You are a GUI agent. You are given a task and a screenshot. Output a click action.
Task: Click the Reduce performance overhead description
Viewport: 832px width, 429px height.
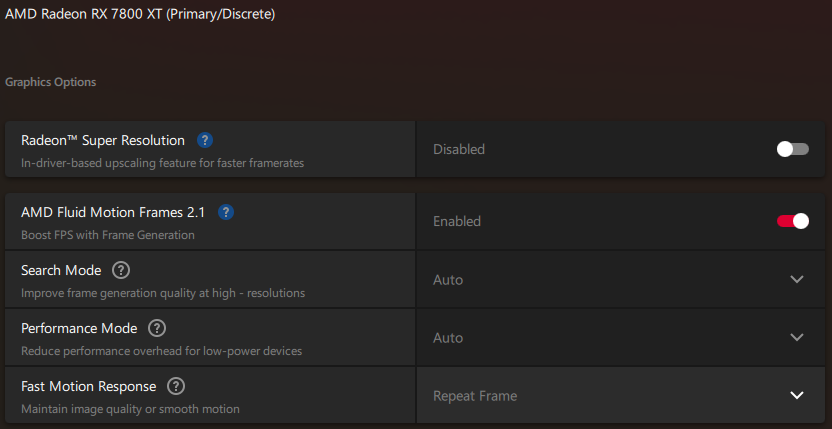click(161, 351)
